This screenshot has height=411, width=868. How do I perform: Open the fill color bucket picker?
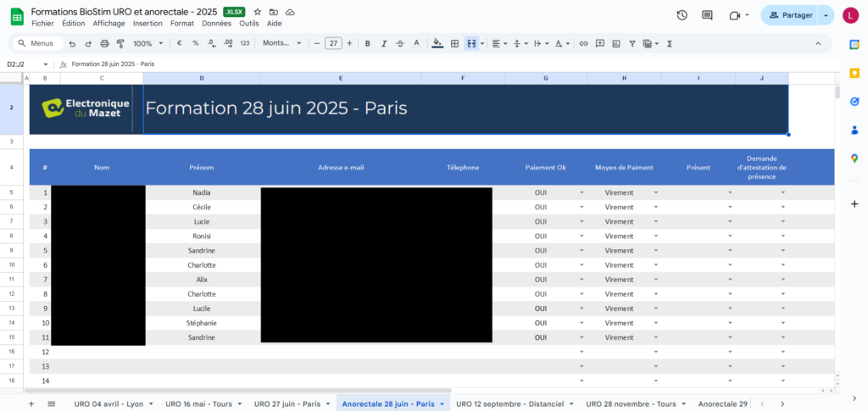437,43
